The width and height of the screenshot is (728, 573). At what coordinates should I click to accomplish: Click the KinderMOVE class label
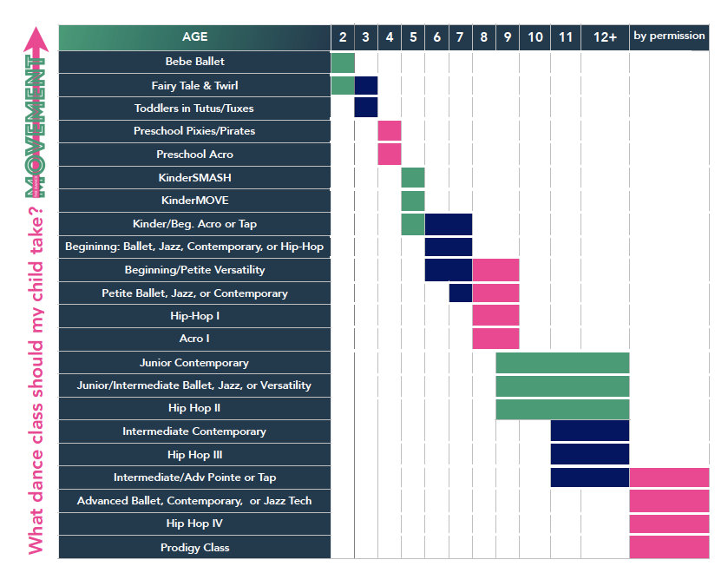(x=194, y=201)
